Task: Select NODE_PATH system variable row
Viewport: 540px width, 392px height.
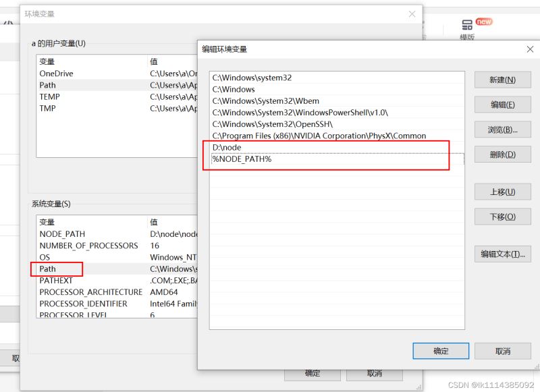Action: [117, 234]
